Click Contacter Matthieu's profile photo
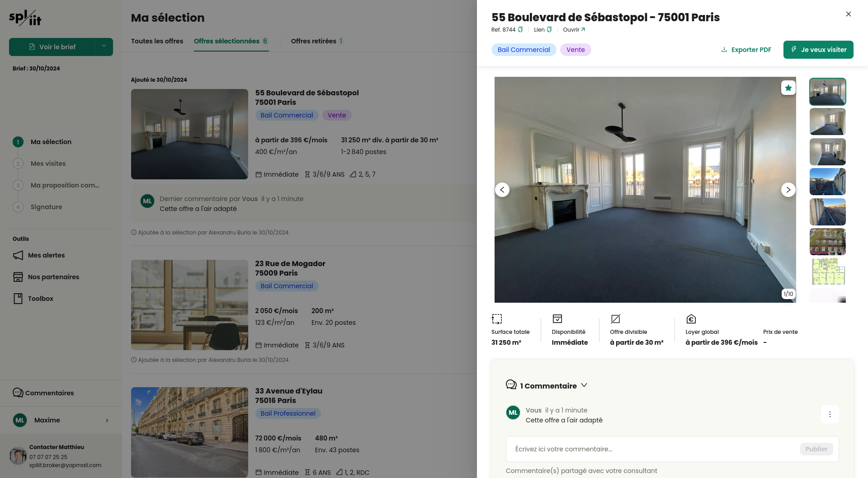 [x=18, y=456]
